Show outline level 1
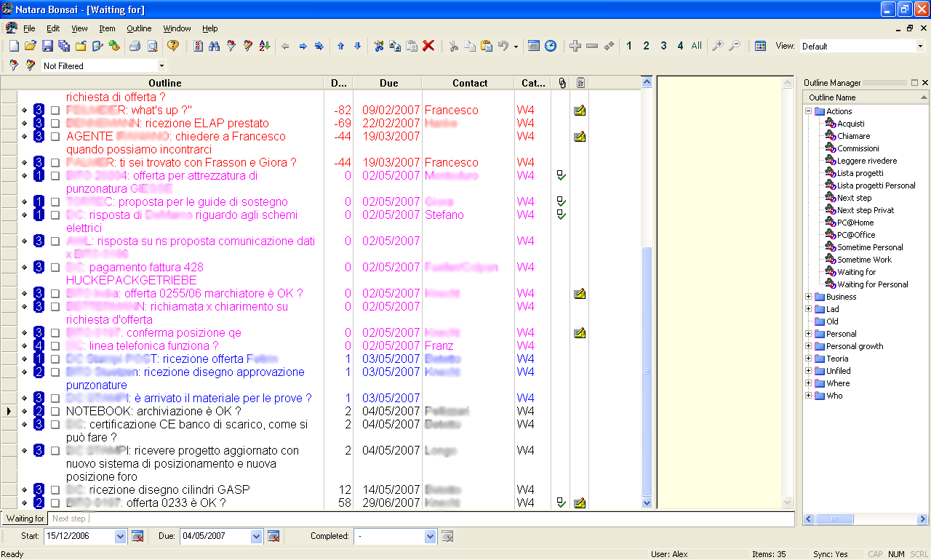The image size is (931, 560). tap(629, 46)
